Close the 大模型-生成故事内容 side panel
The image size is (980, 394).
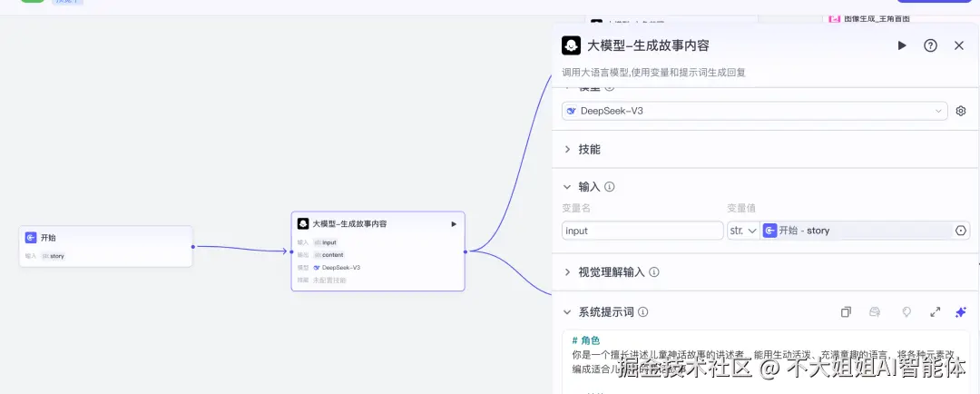959,45
